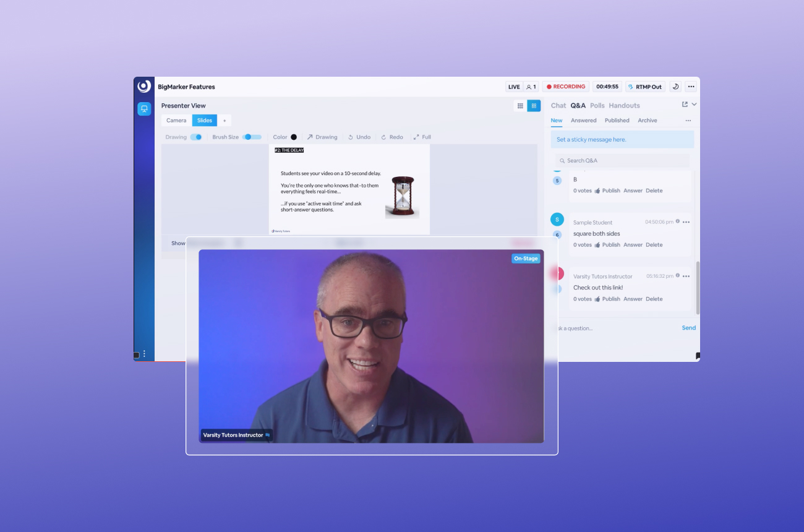Toggle the Drawing switch off
This screenshot has width=804, height=532.
pos(197,137)
